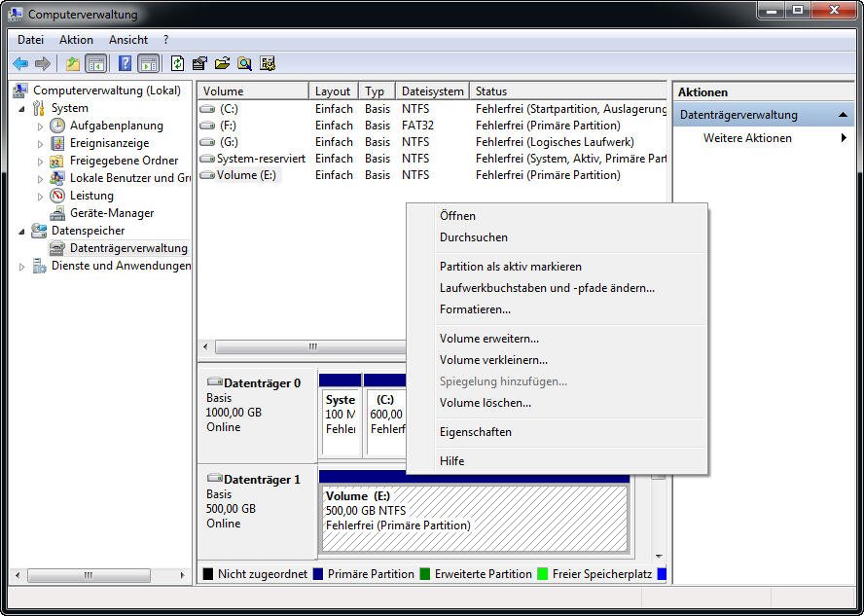Open the Ansicht menu
The height and width of the screenshot is (616, 864).
tap(128, 40)
